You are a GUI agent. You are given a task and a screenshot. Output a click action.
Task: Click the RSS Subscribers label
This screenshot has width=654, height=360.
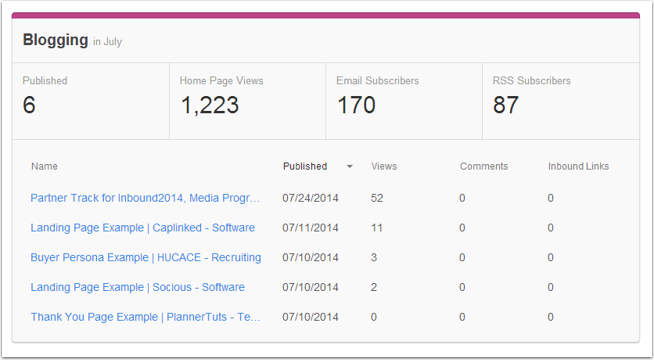point(531,81)
